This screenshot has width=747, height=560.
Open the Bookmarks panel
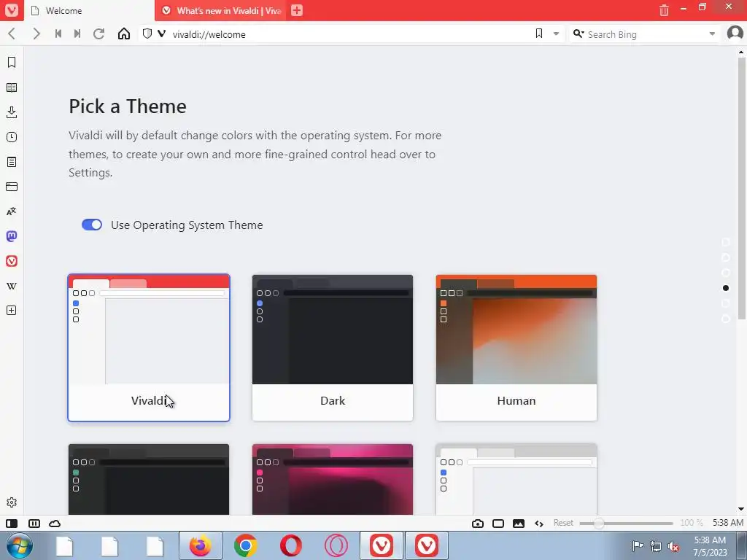[12, 63]
